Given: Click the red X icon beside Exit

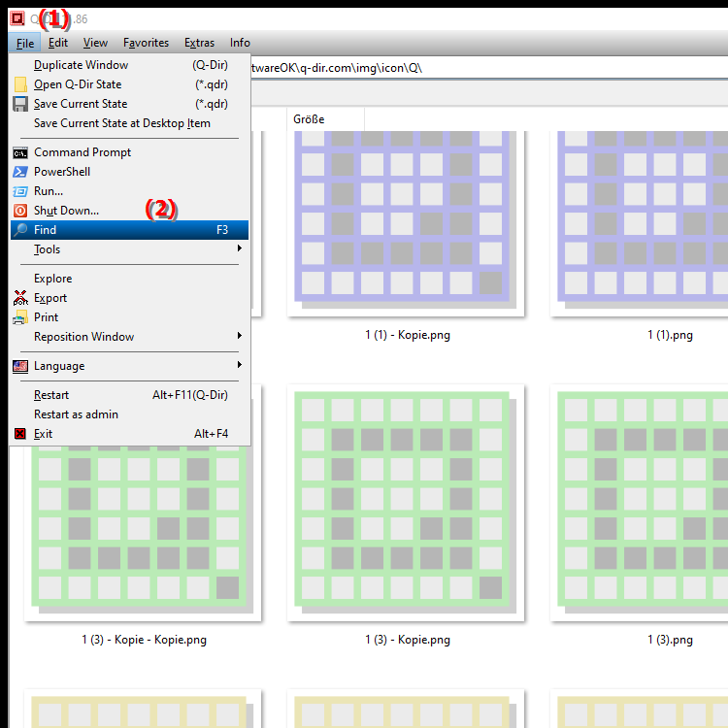Looking at the screenshot, I should (x=20, y=434).
